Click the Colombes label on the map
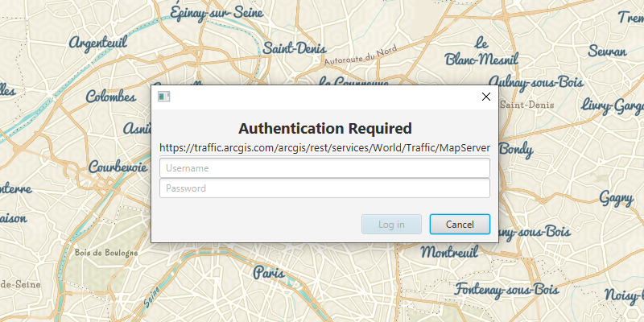This screenshot has width=644, height=322. coord(111,97)
